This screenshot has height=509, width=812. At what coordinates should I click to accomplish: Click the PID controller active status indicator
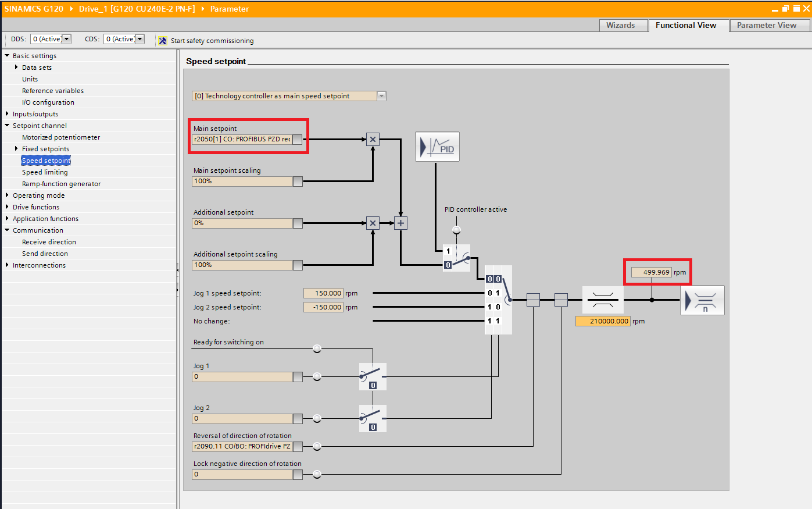pyautogui.click(x=456, y=230)
